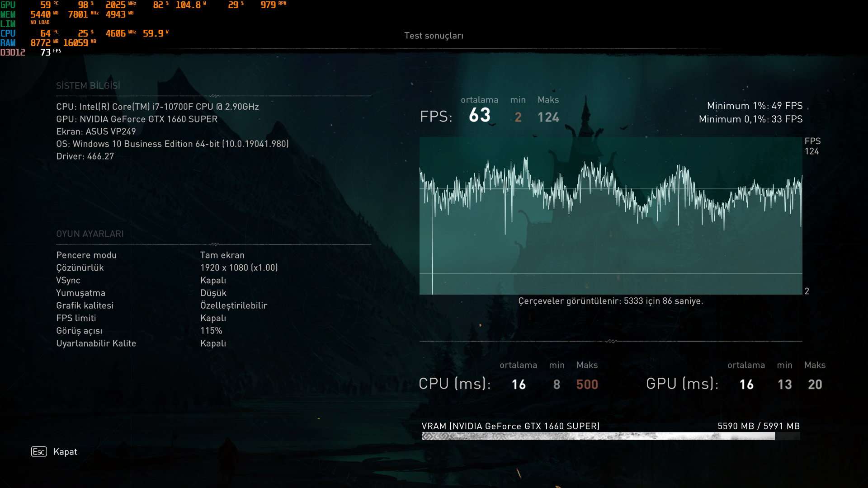Click the CPU max 500 ms value

(587, 385)
